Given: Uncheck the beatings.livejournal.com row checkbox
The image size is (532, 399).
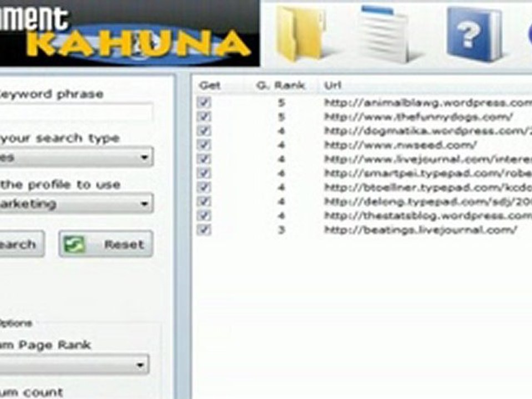Looking at the screenshot, I should [204, 230].
